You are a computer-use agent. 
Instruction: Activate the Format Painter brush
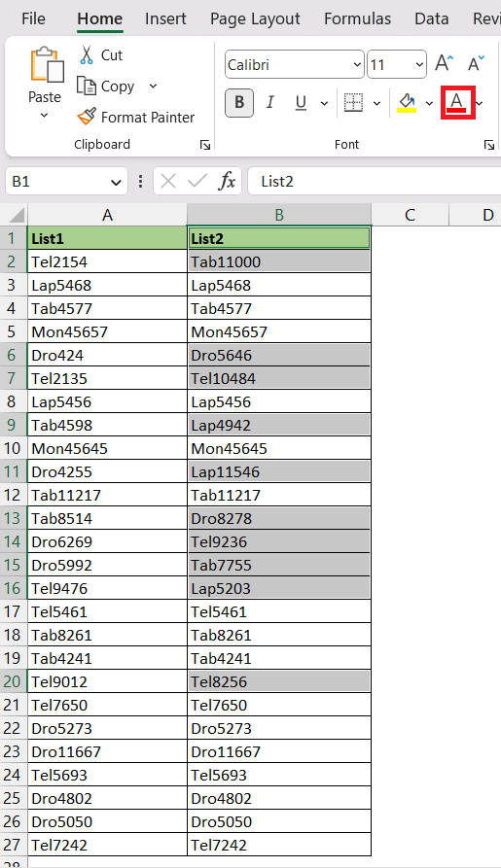[x=87, y=117]
